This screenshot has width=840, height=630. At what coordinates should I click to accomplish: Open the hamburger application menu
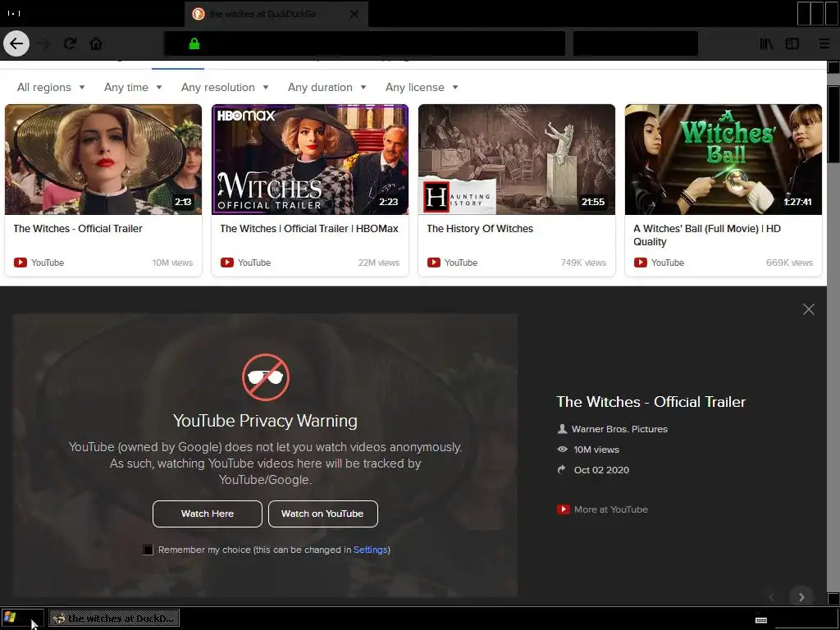[824, 44]
